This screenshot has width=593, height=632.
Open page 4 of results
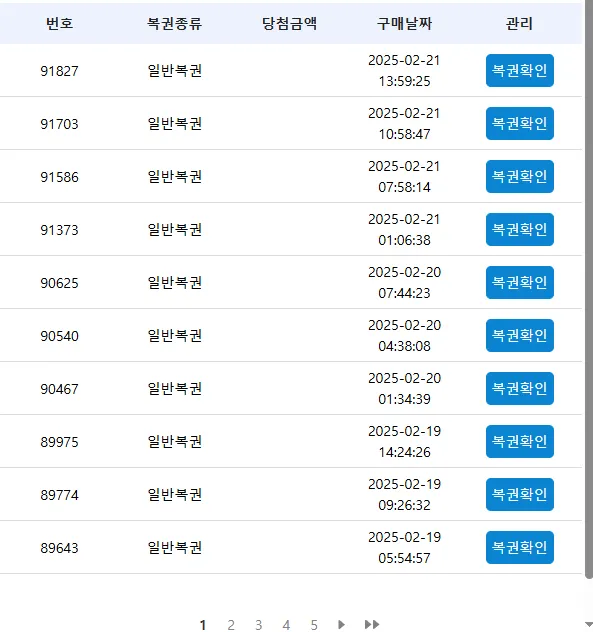tap(286, 625)
